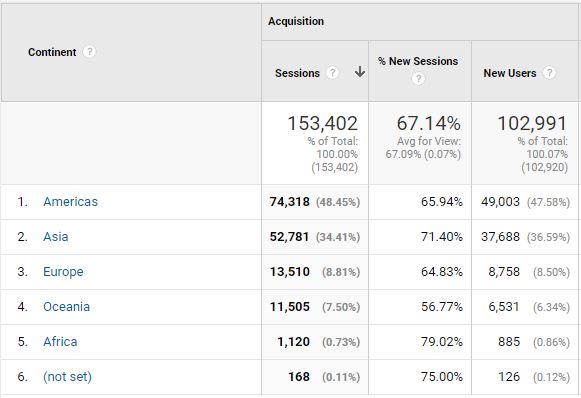Click the Acquisition group header
The image size is (581, 398).
(x=296, y=21)
